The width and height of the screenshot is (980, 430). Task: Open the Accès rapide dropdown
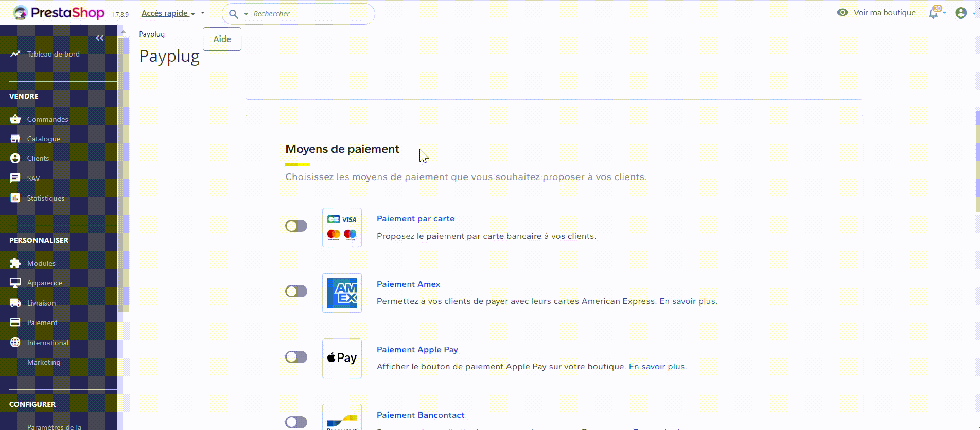(x=168, y=13)
